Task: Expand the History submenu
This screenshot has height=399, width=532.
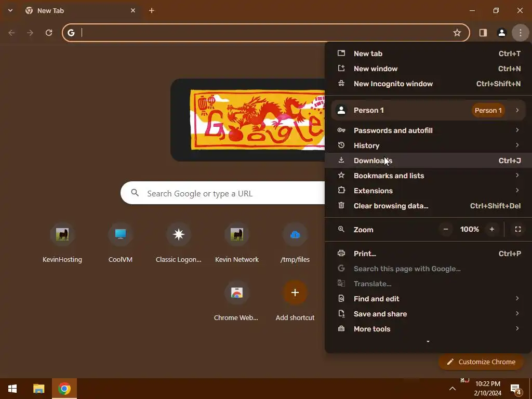Action: (x=428, y=145)
